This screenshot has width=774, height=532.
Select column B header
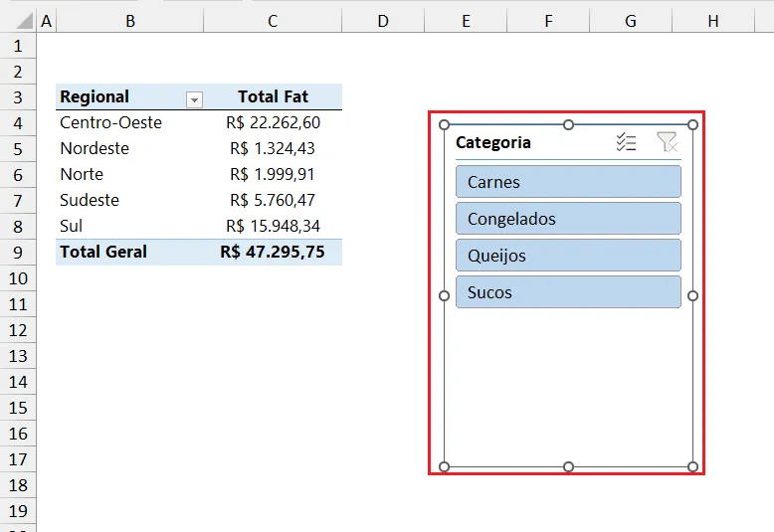[129, 21]
